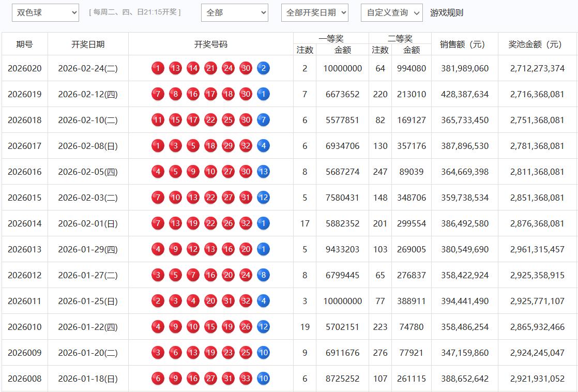
Task: Click the blue ball 4 in row 2026011
Action: pos(263,301)
